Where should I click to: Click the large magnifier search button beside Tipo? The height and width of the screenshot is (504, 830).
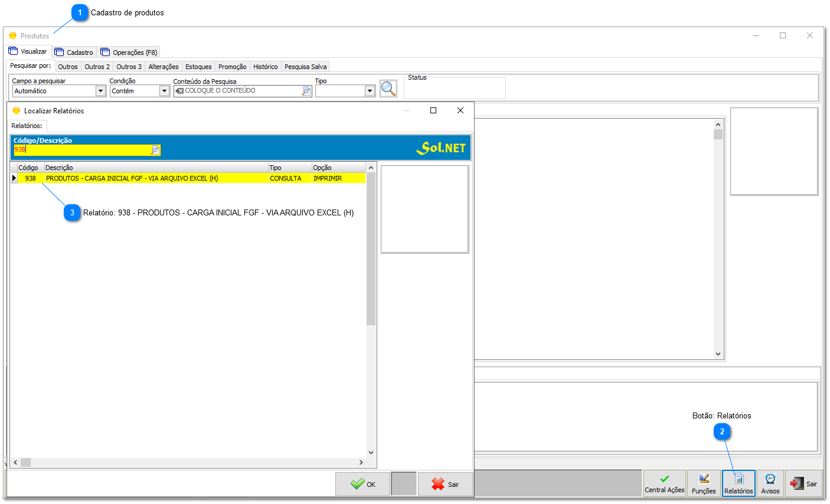click(x=389, y=88)
